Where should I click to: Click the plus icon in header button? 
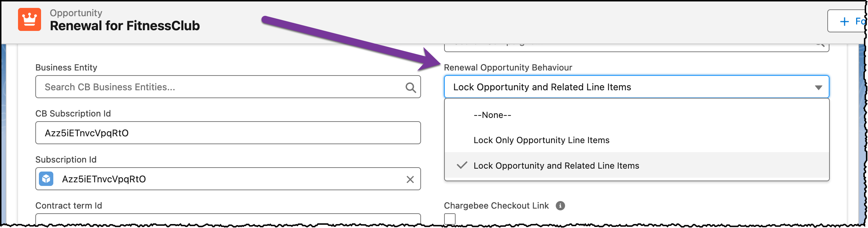pyautogui.click(x=844, y=22)
